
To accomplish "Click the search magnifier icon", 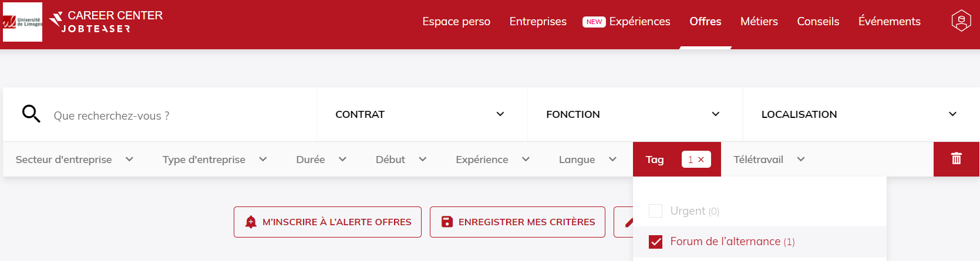I will [31, 114].
